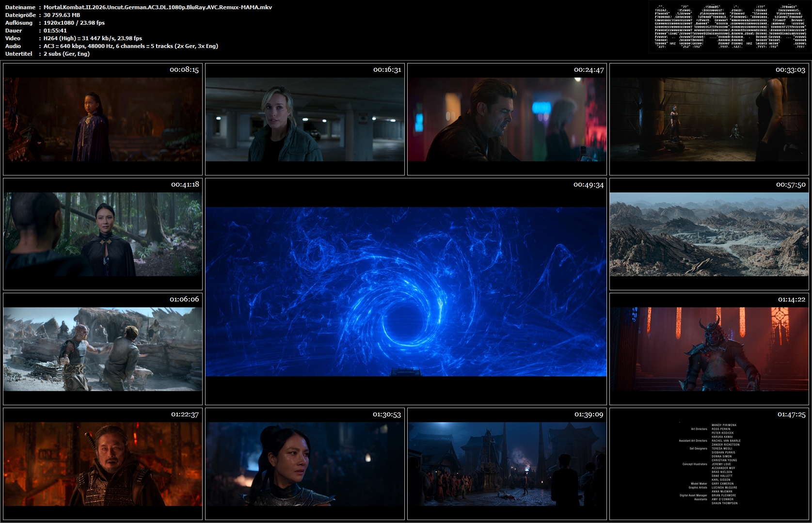Click the 'Untertitel' label
Image resolution: width=812 pixels, height=523 pixels.
point(19,54)
